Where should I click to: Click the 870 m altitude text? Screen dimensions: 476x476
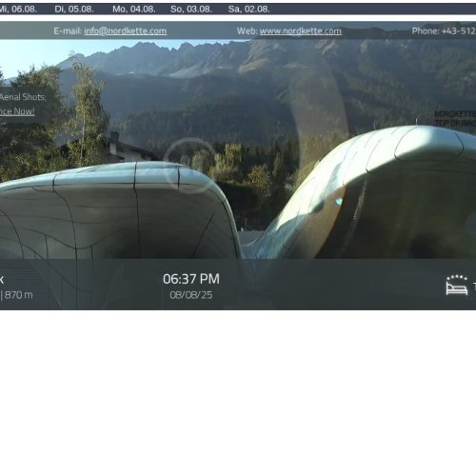coord(18,295)
